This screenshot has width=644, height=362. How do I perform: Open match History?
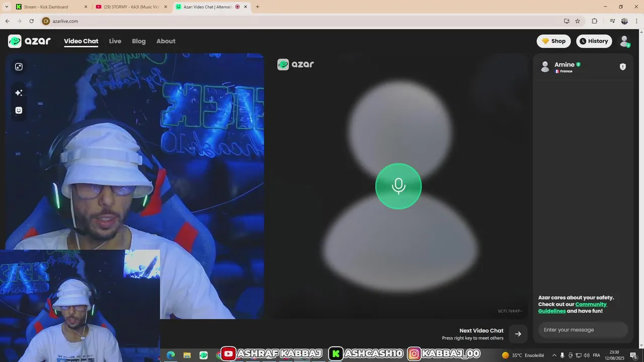tap(594, 41)
